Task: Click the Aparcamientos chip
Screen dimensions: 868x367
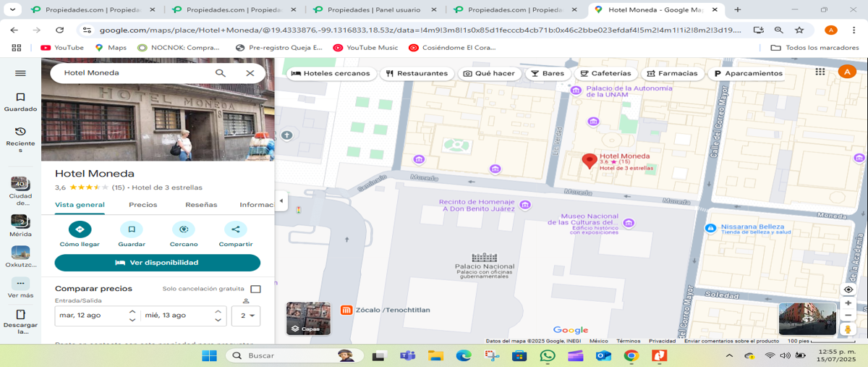Action: coord(748,73)
